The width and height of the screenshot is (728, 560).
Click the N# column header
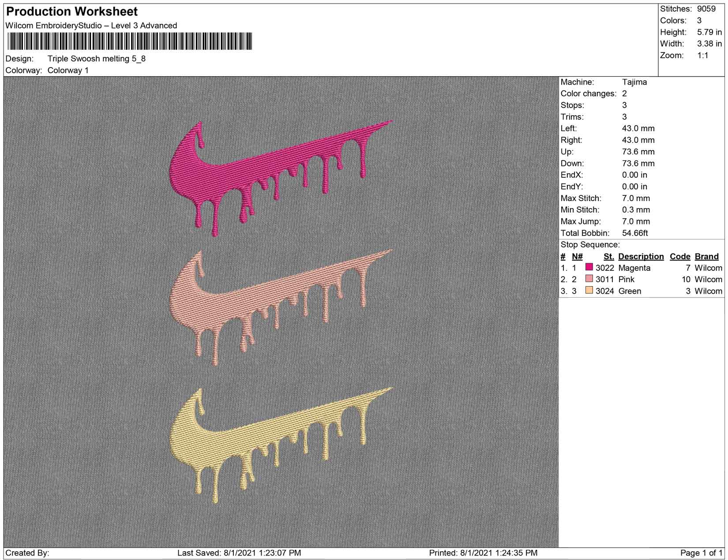pyautogui.click(x=577, y=256)
